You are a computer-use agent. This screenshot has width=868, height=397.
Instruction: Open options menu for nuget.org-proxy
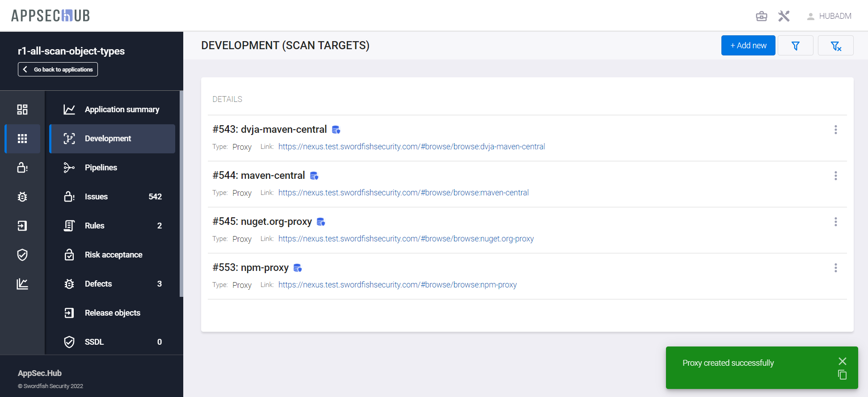point(835,222)
